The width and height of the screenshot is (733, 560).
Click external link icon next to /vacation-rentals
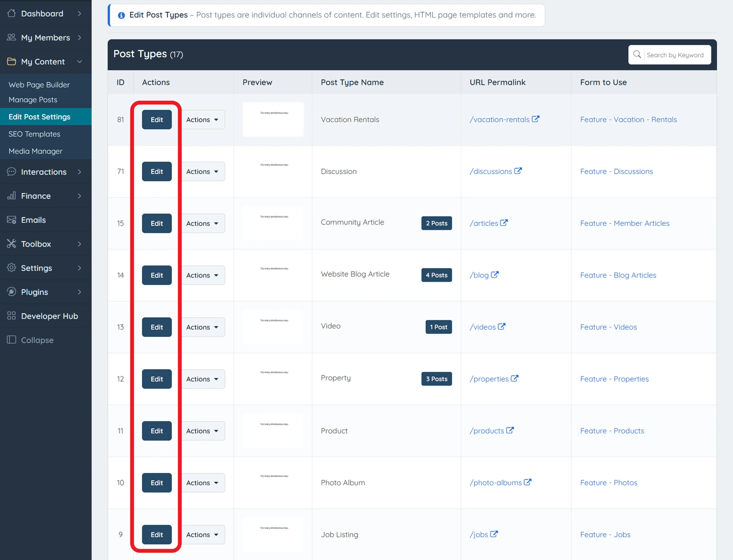(x=535, y=119)
